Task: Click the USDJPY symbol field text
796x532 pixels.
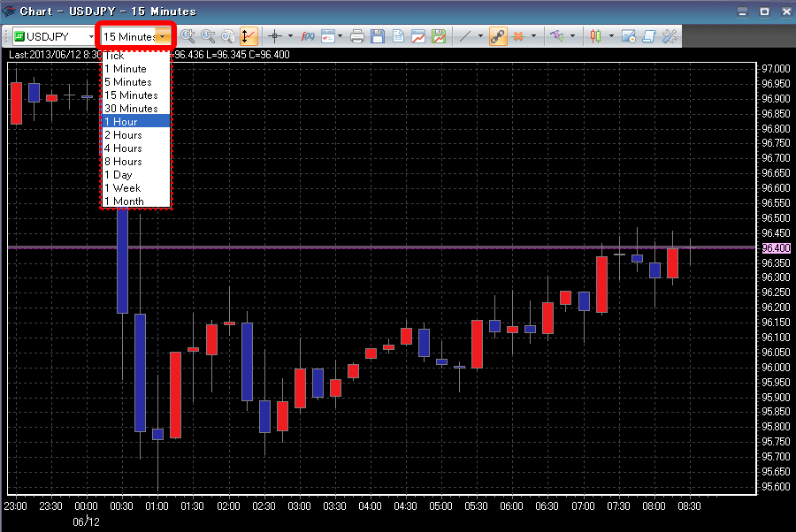Action: click(x=47, y=36)
